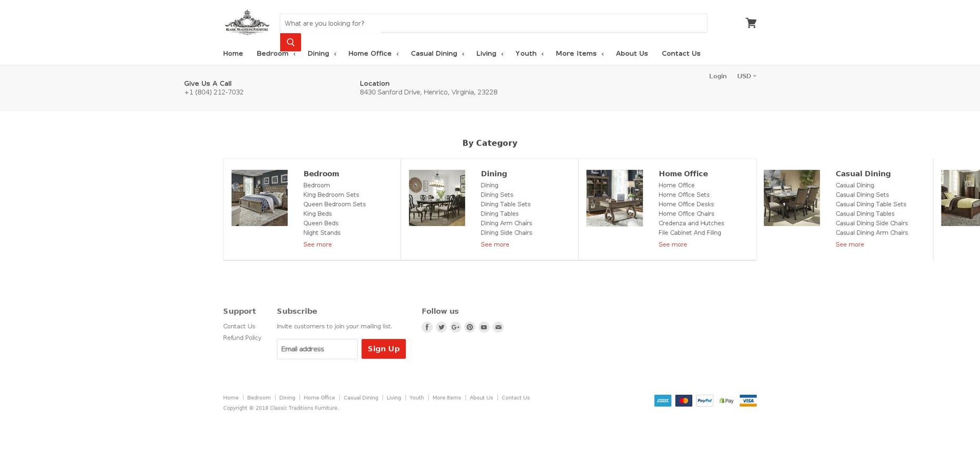Expand the Living menu in the top navigation

[490, 53]
